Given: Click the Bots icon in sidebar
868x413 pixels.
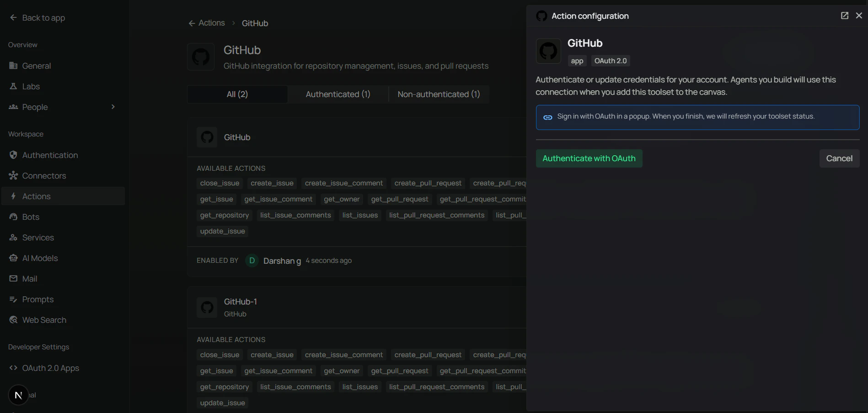Looking at the screenshot, I should click(x=13, y=217).
